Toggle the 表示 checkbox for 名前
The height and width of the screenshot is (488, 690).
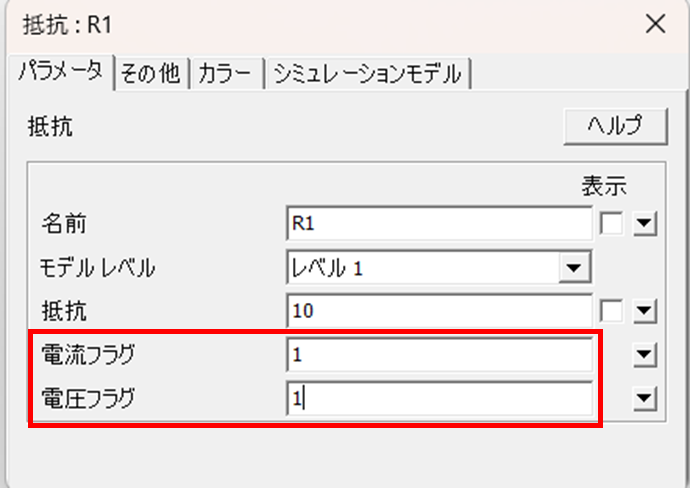[x=612, y=225]
